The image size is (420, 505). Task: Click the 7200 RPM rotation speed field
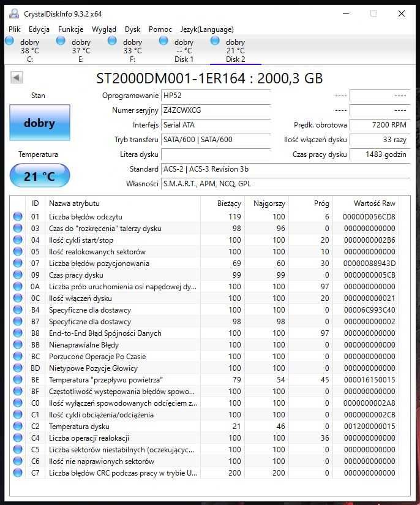(x=380, y=125)
